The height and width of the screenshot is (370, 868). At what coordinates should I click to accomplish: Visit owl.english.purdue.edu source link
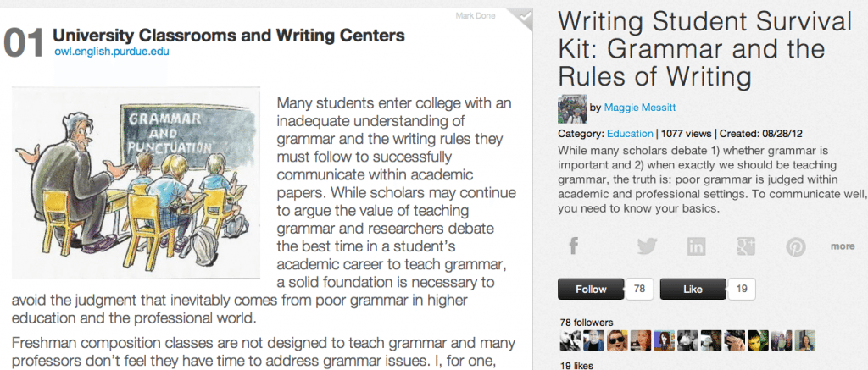[x=112, y=52]
